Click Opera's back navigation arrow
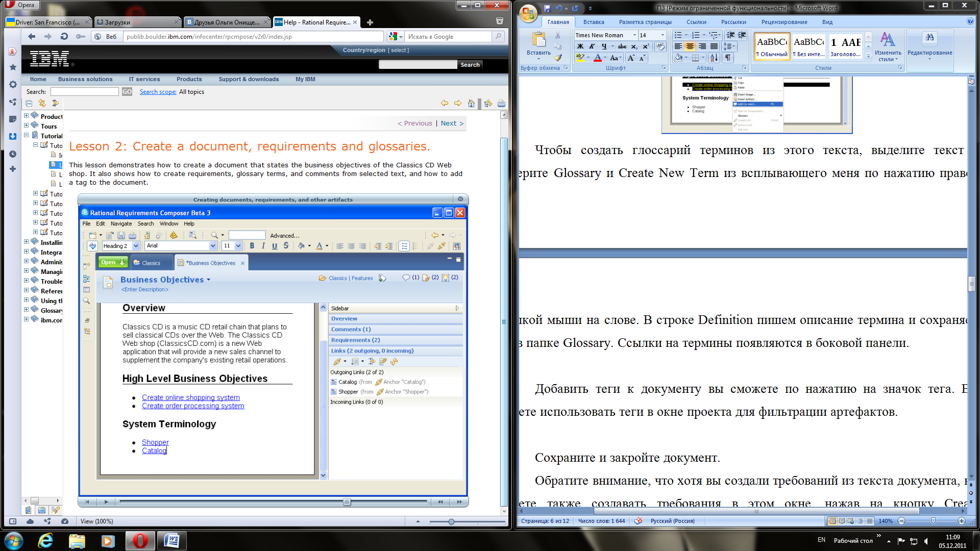This screenshot has height=551, width=980. 32,36
